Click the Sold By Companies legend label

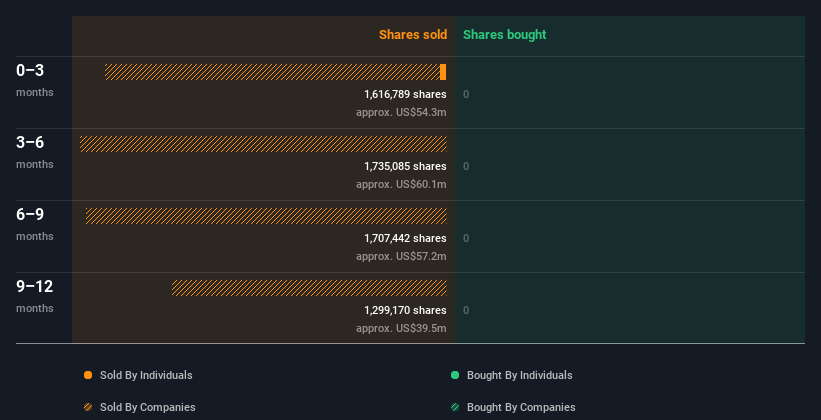[x=148, y=407]
